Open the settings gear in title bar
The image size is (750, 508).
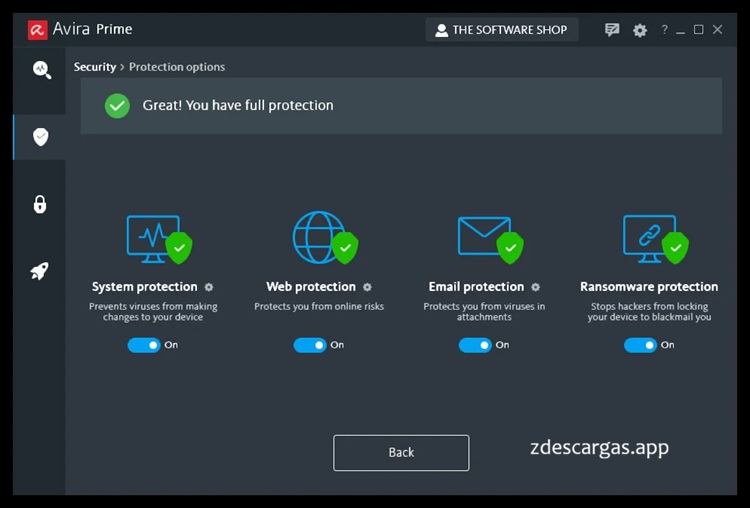[640, 30]
